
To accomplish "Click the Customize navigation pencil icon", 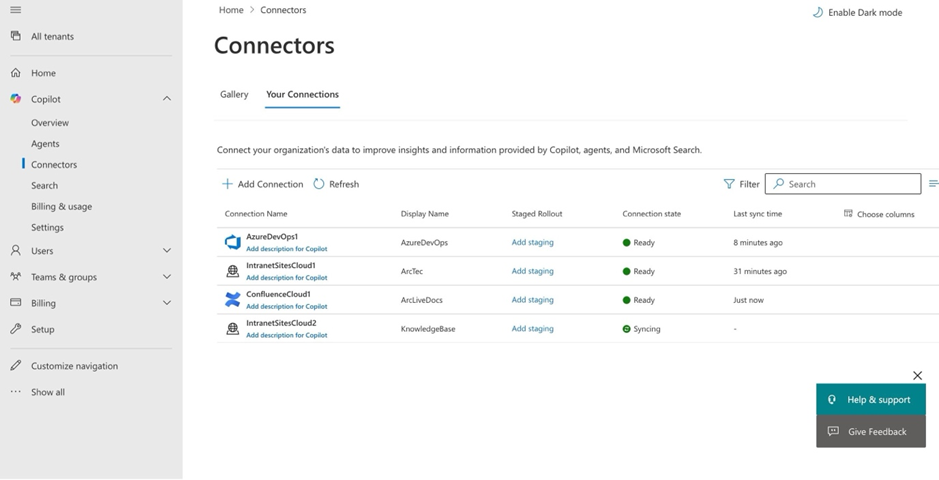I will [x=16, y=365].
